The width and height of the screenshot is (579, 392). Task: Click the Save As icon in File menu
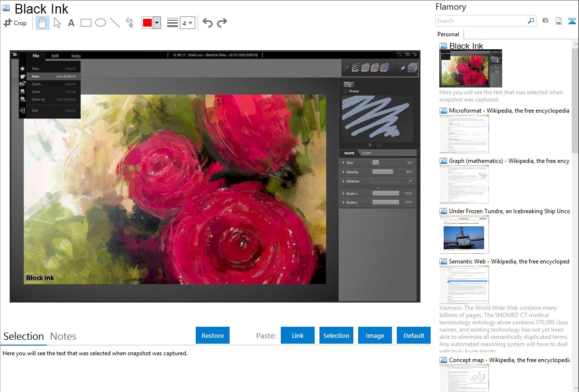coord(23,99)
